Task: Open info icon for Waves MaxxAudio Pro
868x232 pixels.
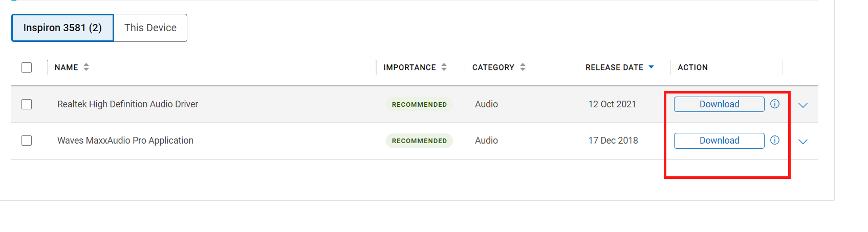Action: coord(775,140)
